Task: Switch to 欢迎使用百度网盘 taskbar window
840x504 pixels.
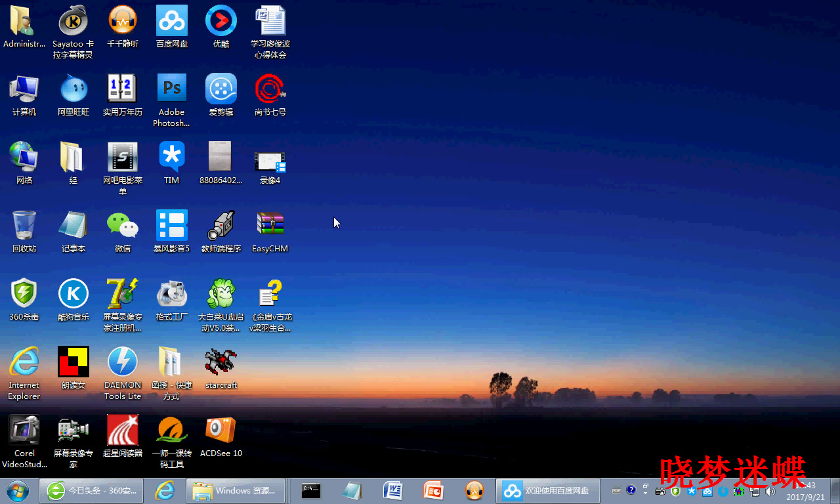Action: pyautogui.click(x=548, y=490)
